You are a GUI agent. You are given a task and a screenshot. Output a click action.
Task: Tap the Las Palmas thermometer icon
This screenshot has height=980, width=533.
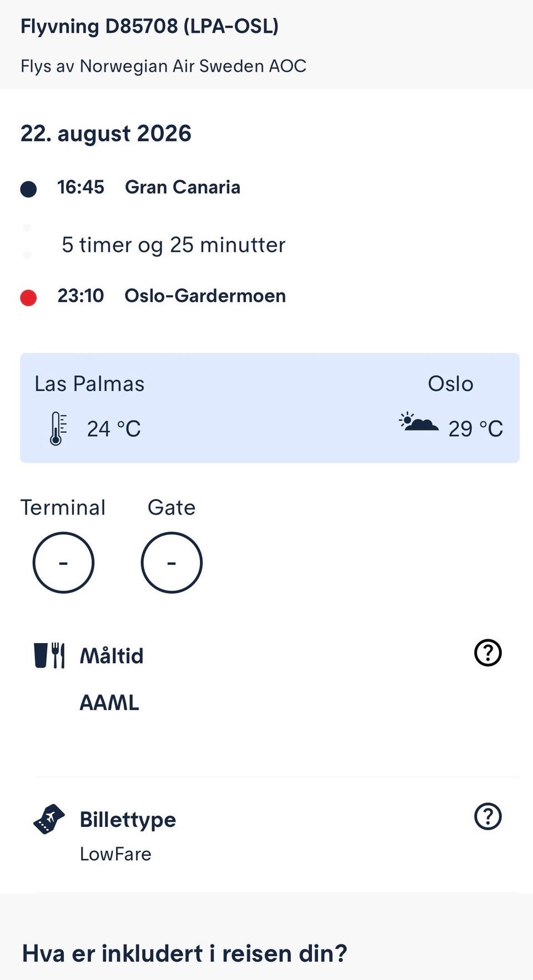58,428
